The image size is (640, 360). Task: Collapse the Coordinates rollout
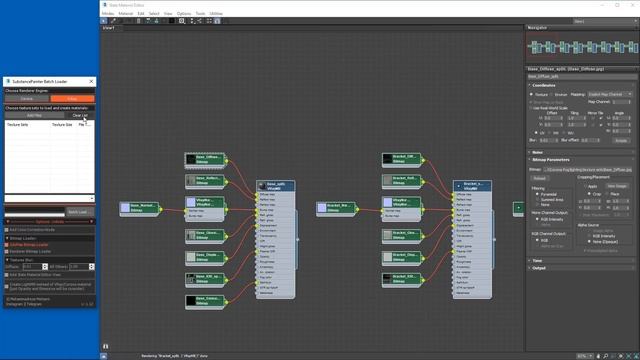544,85
